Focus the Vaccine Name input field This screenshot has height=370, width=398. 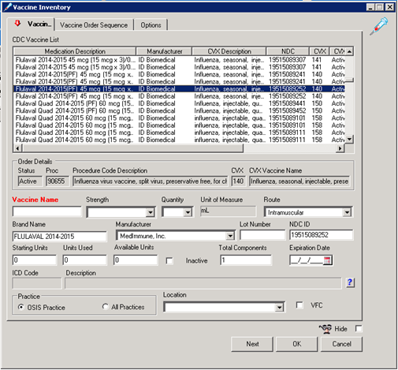(x=47, y=212)
